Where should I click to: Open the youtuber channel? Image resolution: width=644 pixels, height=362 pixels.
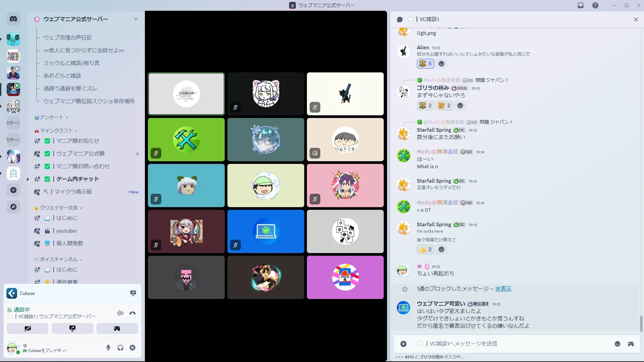(x=66, y=231)
